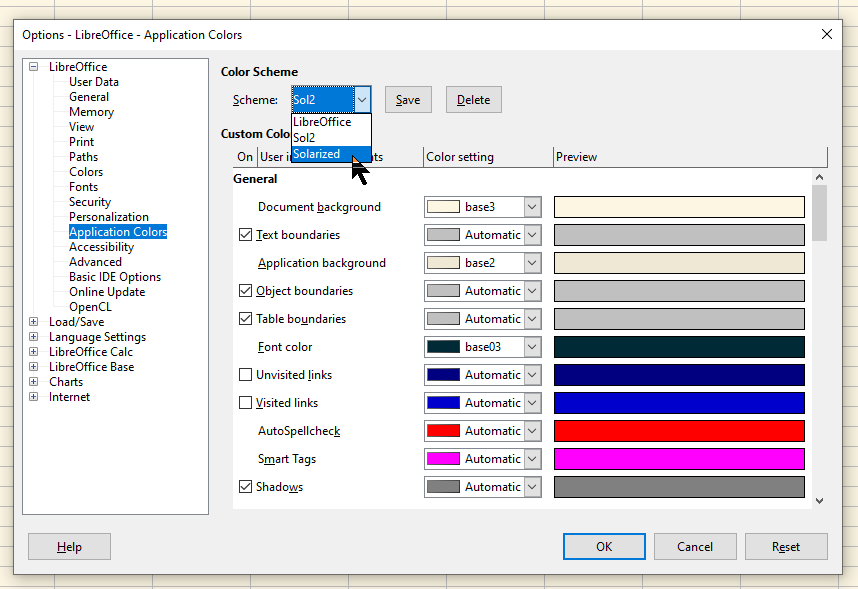Choose Solarized in the scheme list
This screenshot has height=589, width=858.
coord(331,154)
